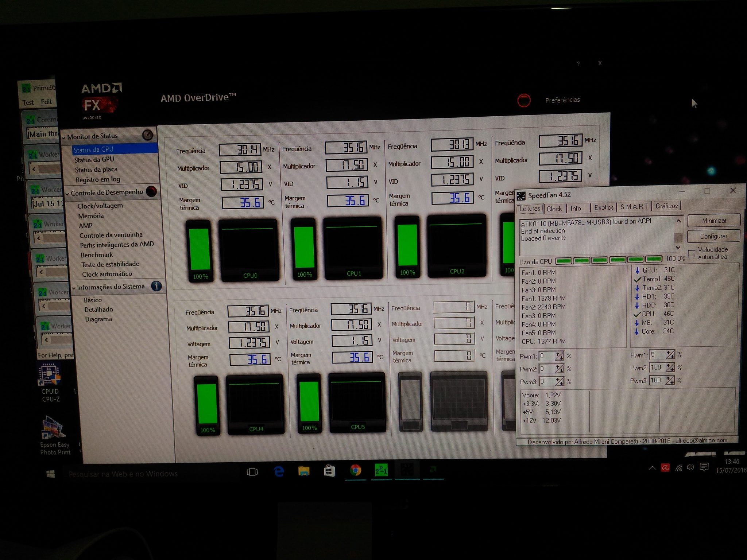Click the SpeedFan log scroll down arrow
This screenshot has height=560, width=747.
(678, 248)
